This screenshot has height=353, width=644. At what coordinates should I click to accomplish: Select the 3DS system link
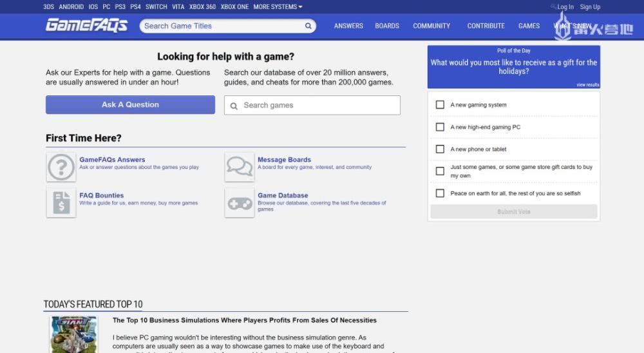[x=48, y=6]
